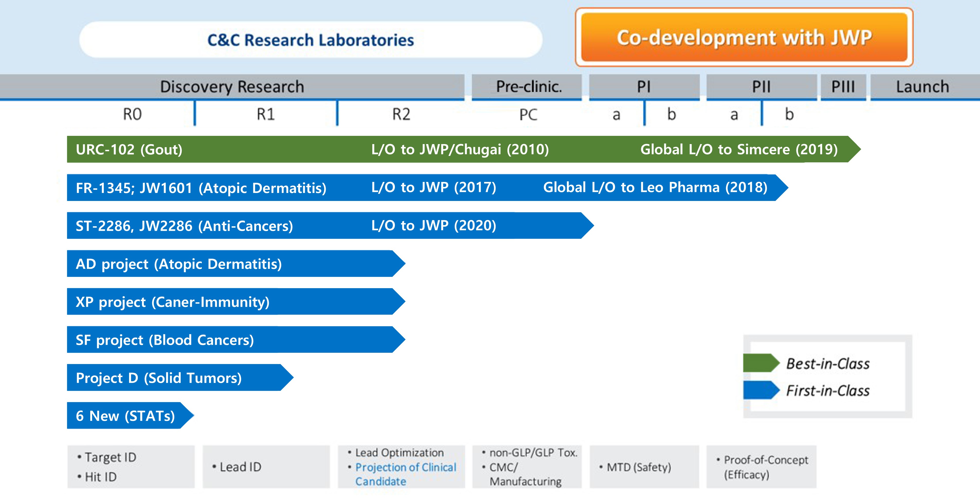Select the PI phase header
The height and width of the screenshot is (503, 980).
tap(644, 87)
